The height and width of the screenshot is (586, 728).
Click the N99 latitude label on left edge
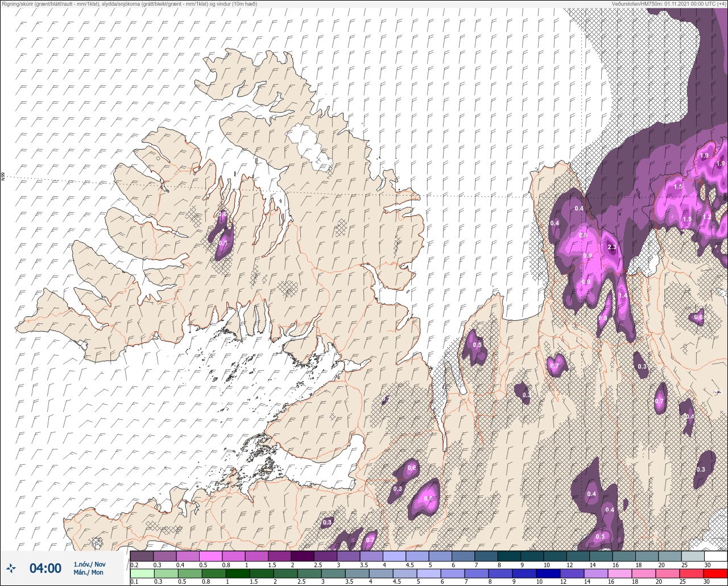3,177
